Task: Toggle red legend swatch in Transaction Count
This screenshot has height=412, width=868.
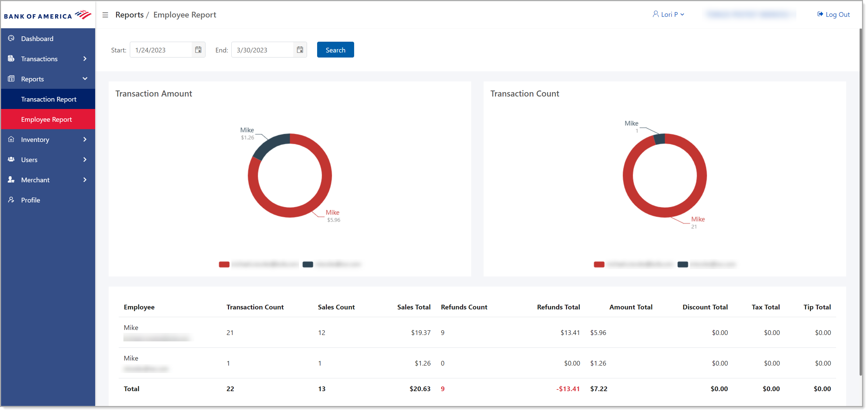Action: click(x=599, y=264)
